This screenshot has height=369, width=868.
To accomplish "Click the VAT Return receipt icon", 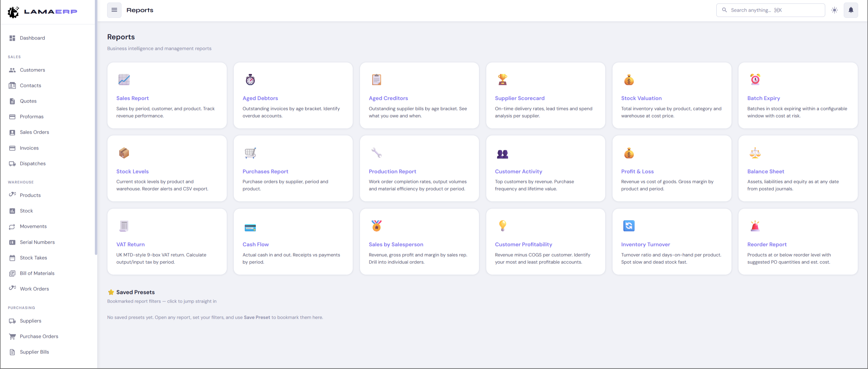I will click(124, 226).
